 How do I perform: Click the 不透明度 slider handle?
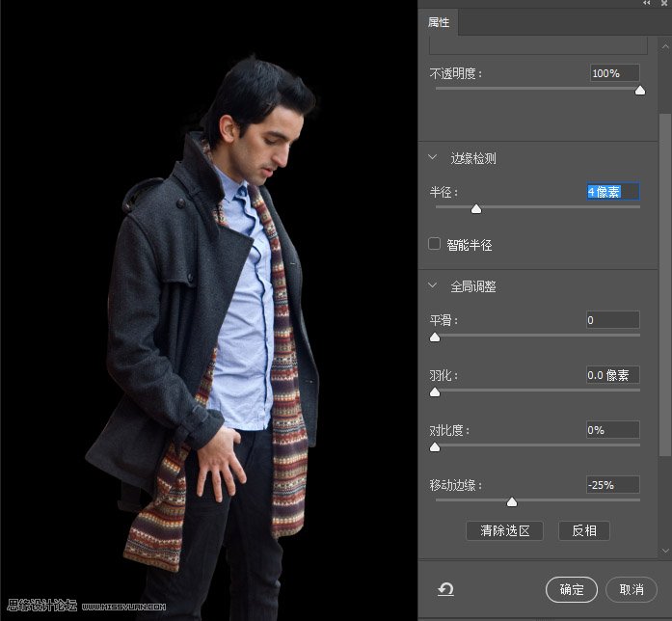click(x=639, y=90)
